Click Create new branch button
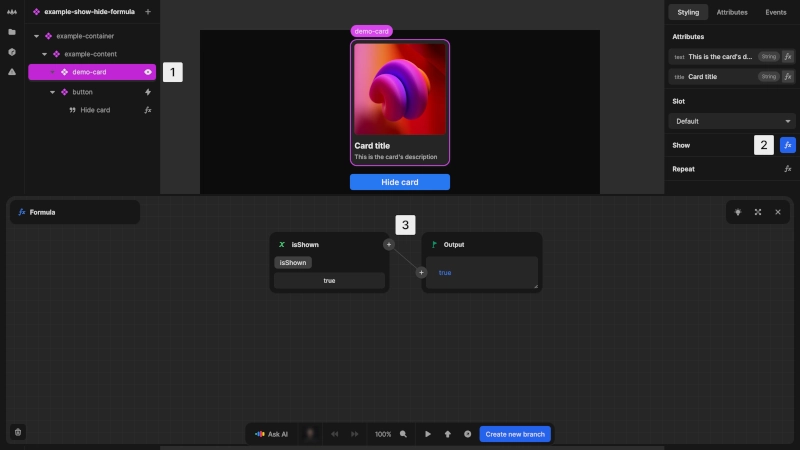Image resolution: width=800 pixels, height=450 pixels. click(515, 434)
